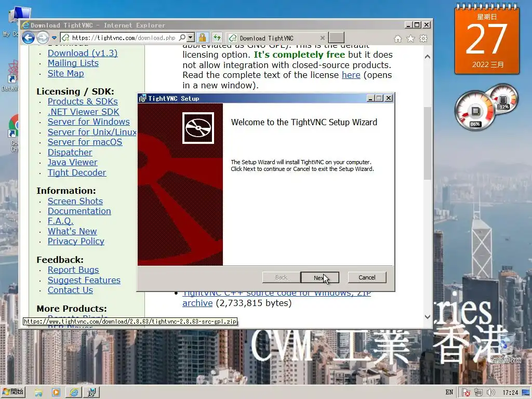
Task: Open the media player taskbar icon
Action: [56, 393]
